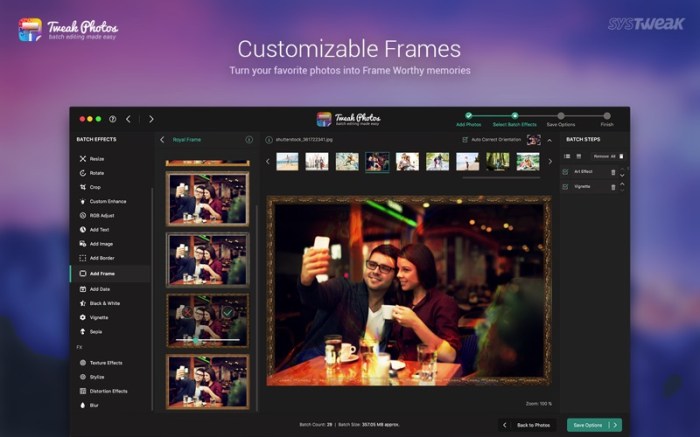Select the Resize effect icon

point(83,159)
